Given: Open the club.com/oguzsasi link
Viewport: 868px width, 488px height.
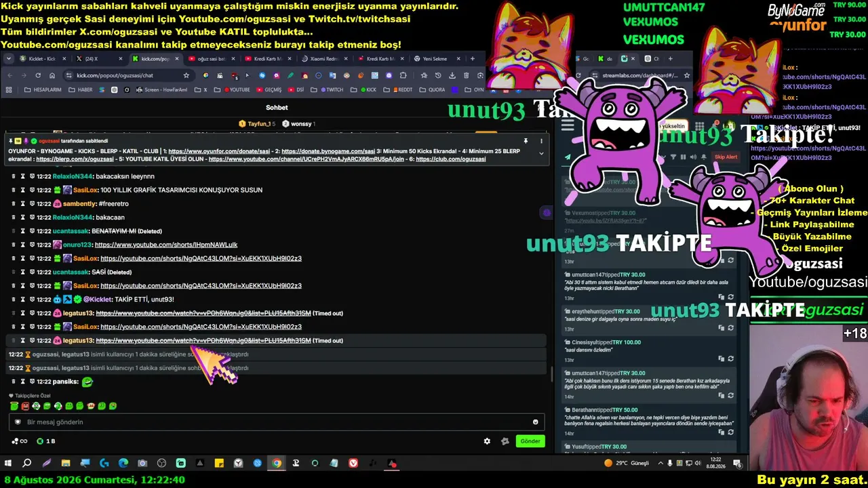Looking at the screenshot, I should click(451, 159).
